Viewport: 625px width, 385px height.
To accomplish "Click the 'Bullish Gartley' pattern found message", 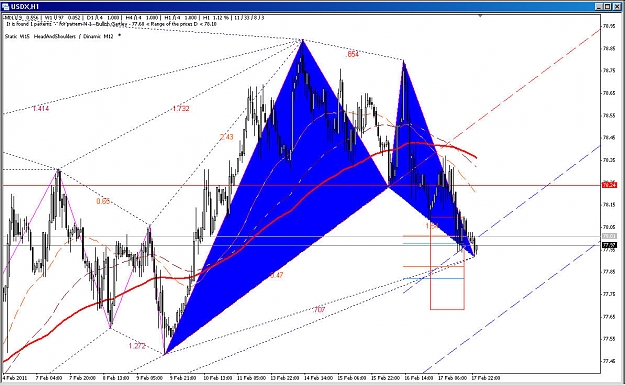I will pos(112,24).
